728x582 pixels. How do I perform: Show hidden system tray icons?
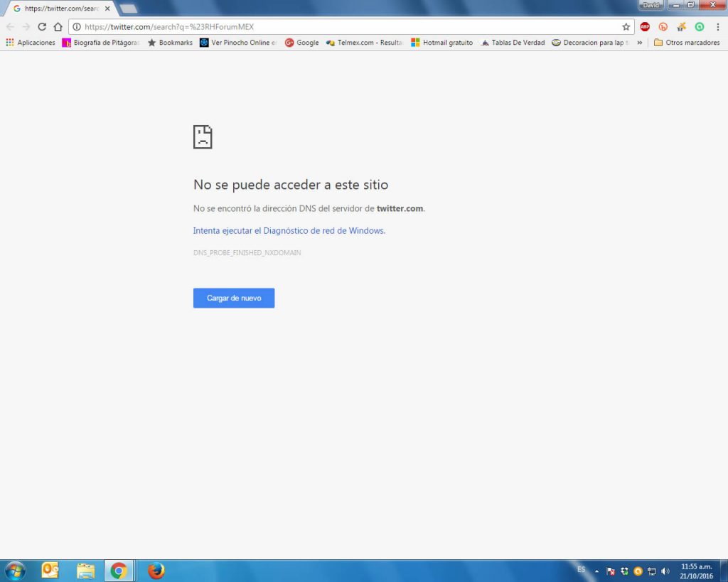pyautogui.click(x=596, y=571)
